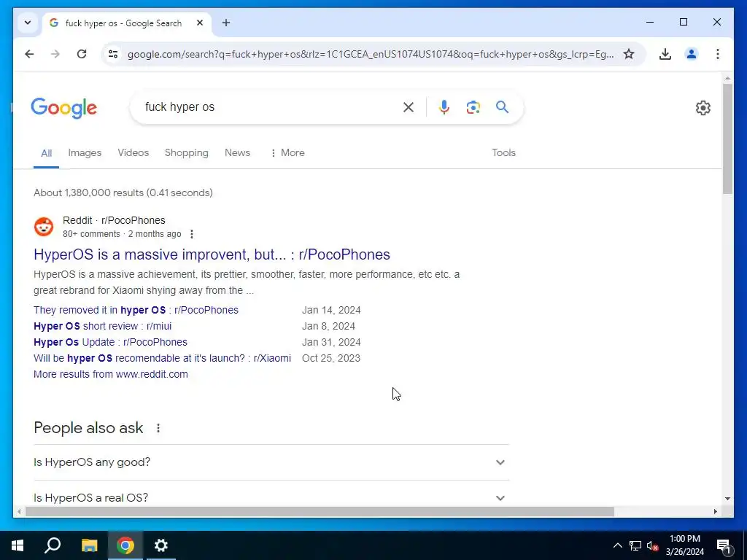Viewport: 747px width, 560px height.
Task: Open Chrome three-dot menu
Action: (718, 54)
